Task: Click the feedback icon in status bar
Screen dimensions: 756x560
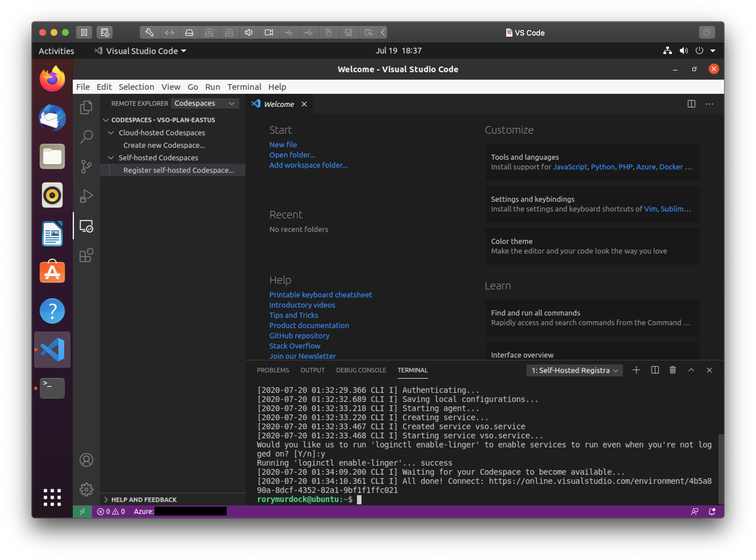Action: click(694, 511)
